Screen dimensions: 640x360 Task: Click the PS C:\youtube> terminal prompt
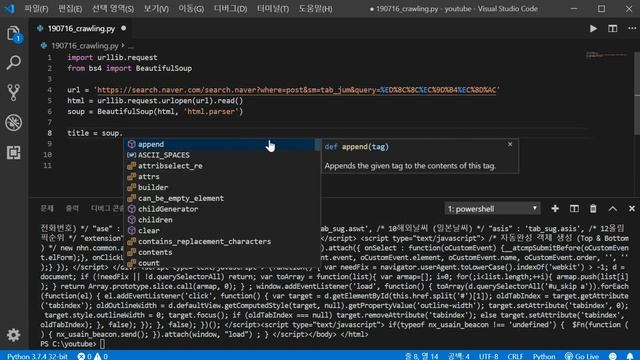[x=68, y=344]
